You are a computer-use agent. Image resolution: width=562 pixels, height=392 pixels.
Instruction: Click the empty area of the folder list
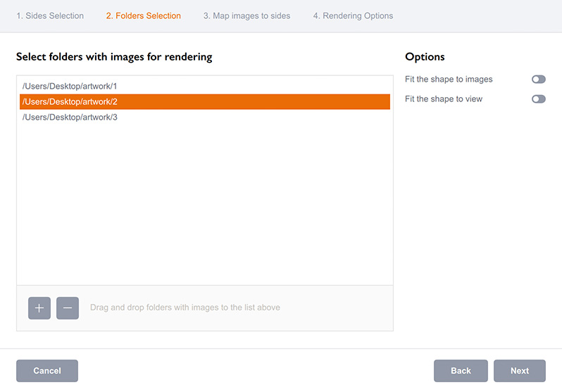click(x=204, y=204)
